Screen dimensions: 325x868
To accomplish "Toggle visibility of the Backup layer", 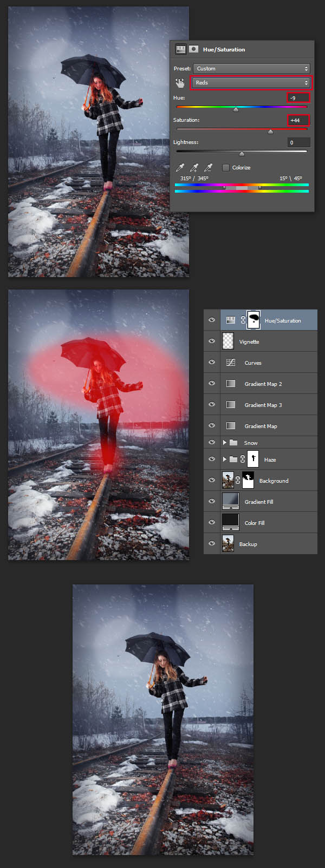I will click(x=212, y=544).
